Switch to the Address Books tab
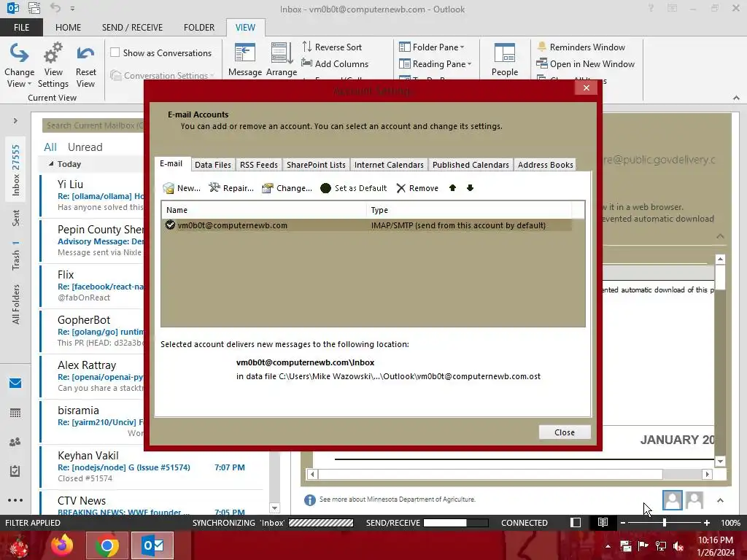This screenshot has width=747, height=560. coord(545,165)
